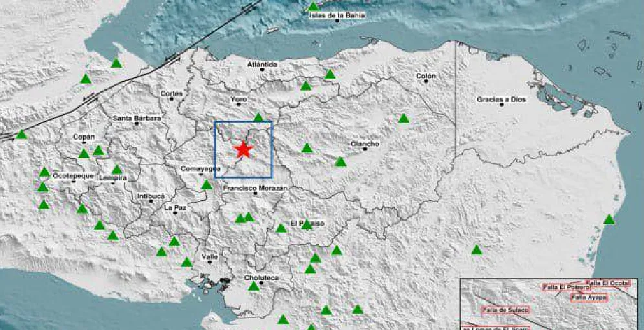Click the green triangle overlapping the El Paraíso label
This screenshot has width=644, height=330.
click(306, 225)
